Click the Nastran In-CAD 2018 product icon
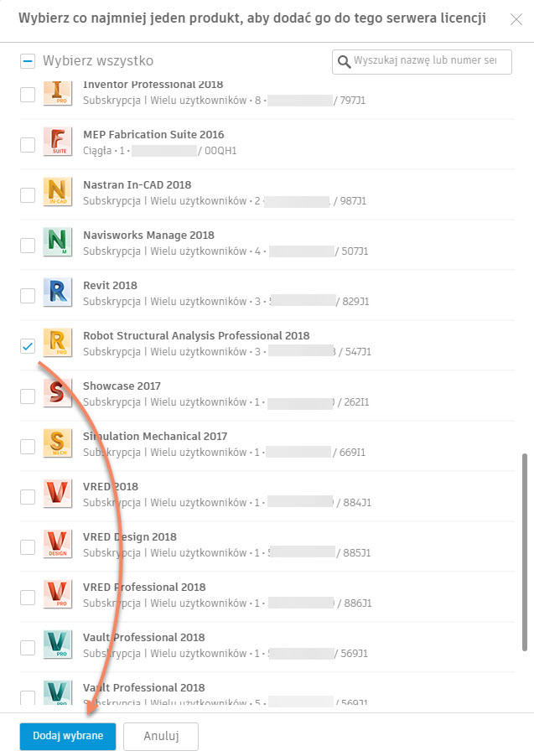This screenshot has width=534, height=756. 57,194
